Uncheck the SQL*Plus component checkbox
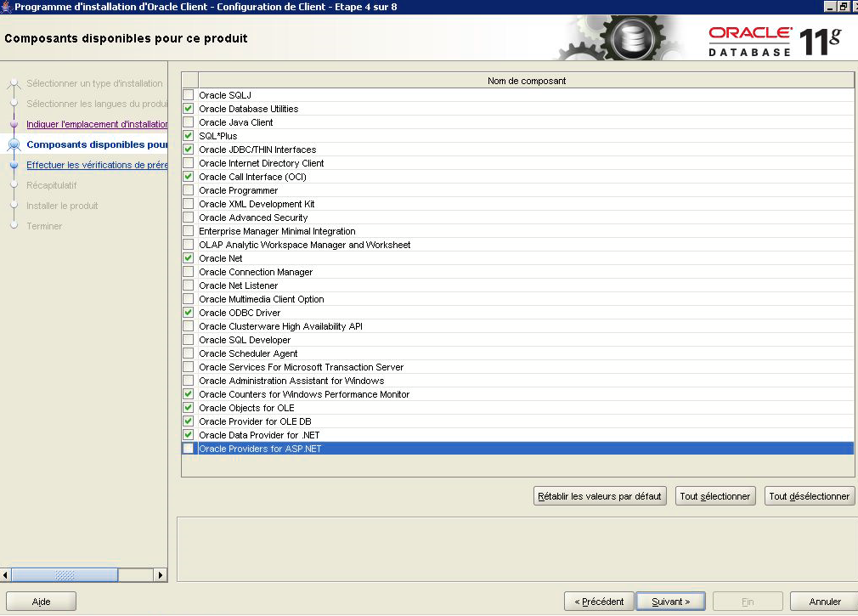This screenshot has height=616, width=858. [x=189, y=136]
